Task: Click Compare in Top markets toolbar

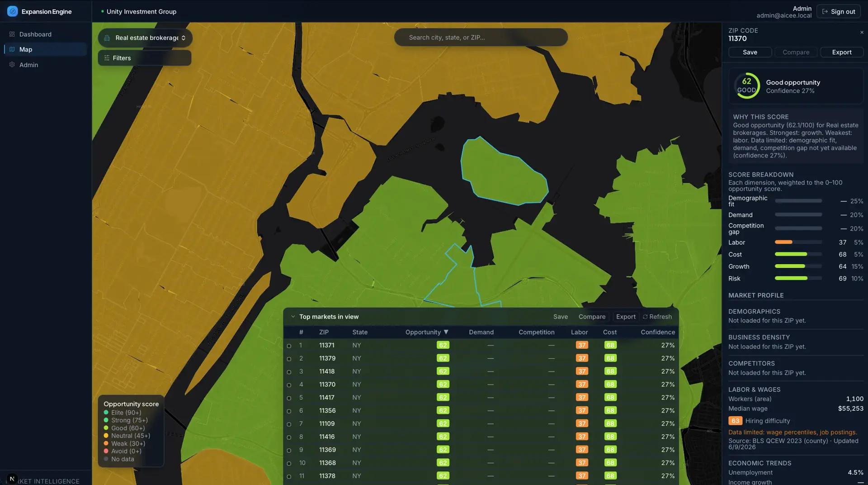Action: [x=592, y=317]
